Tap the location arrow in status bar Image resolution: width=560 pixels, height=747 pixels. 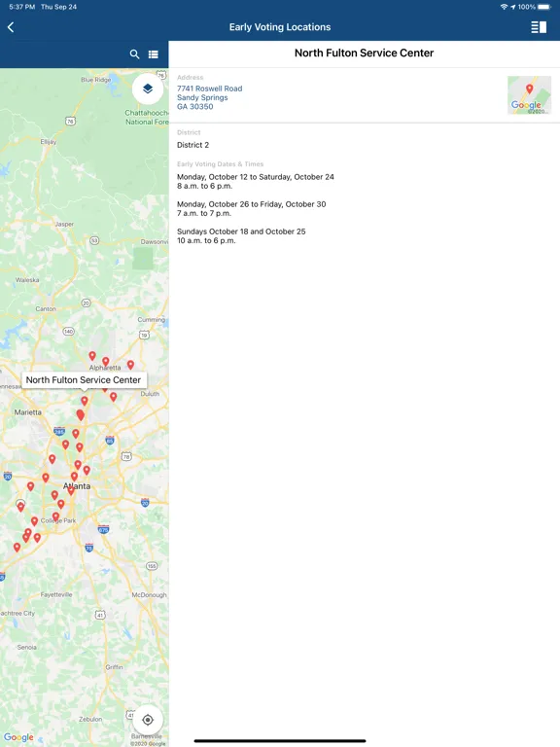[x=513, y=7]
